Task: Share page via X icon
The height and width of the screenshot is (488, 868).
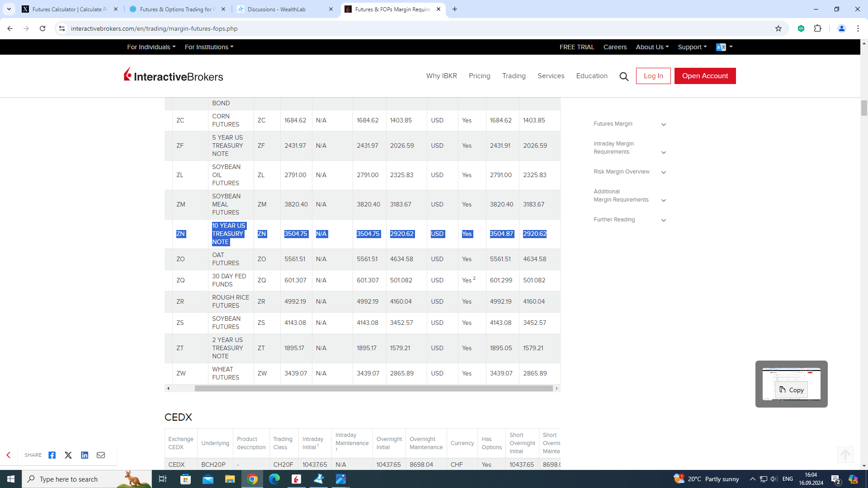Action: [x=68, y=455]
